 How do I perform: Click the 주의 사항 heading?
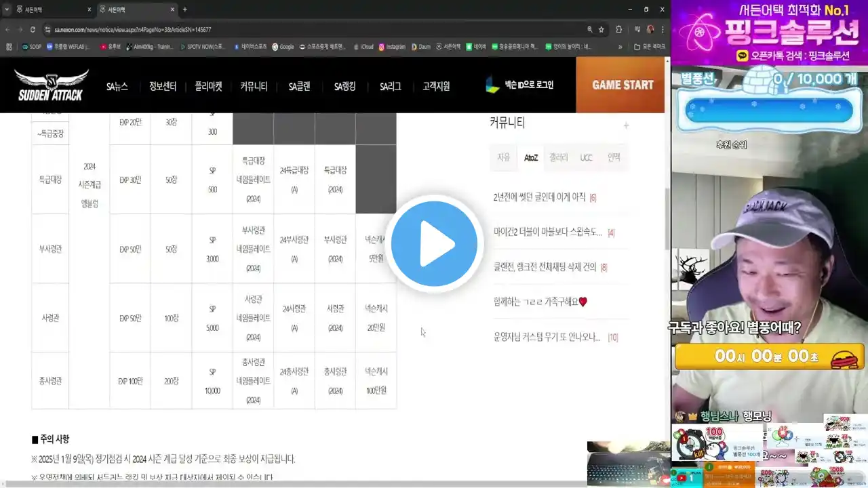pos(50,439)
